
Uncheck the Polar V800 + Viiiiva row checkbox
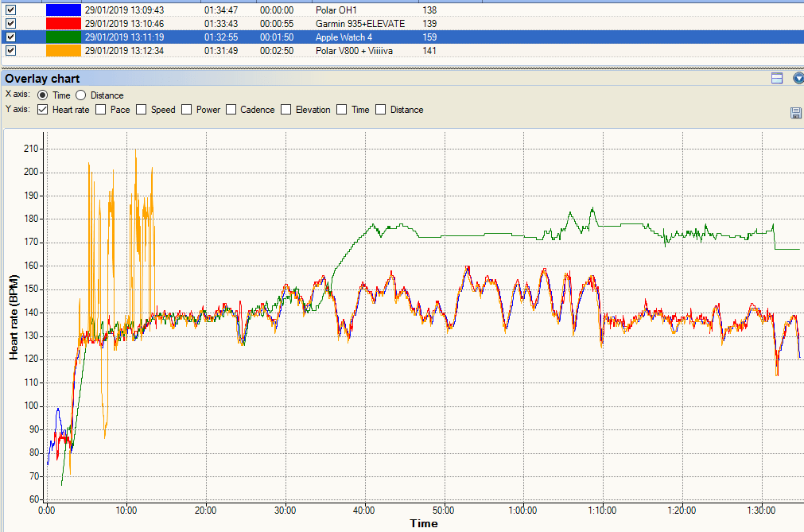[x=11, y=50]
